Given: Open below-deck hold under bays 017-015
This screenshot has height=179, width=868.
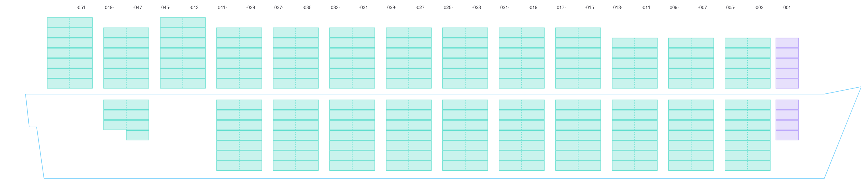Looking at the screenshot, I should coord(578,135).
